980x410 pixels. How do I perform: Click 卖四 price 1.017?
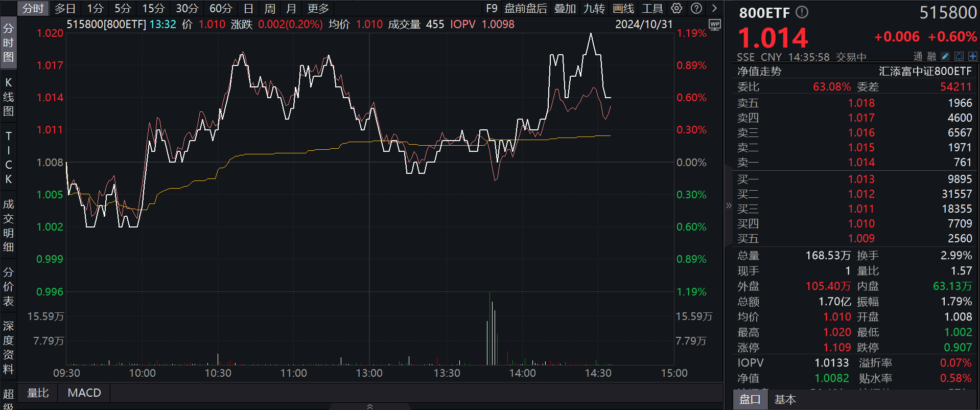[x=861, y=118]
